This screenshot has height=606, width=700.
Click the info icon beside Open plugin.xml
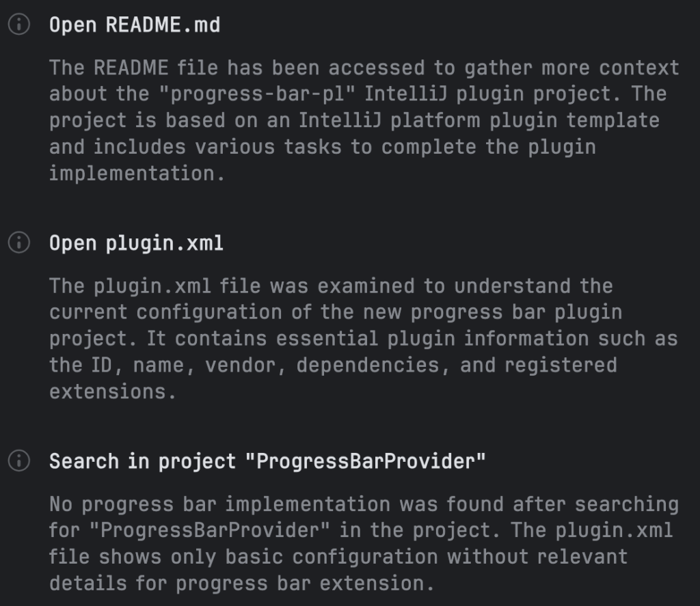point(20,243)
